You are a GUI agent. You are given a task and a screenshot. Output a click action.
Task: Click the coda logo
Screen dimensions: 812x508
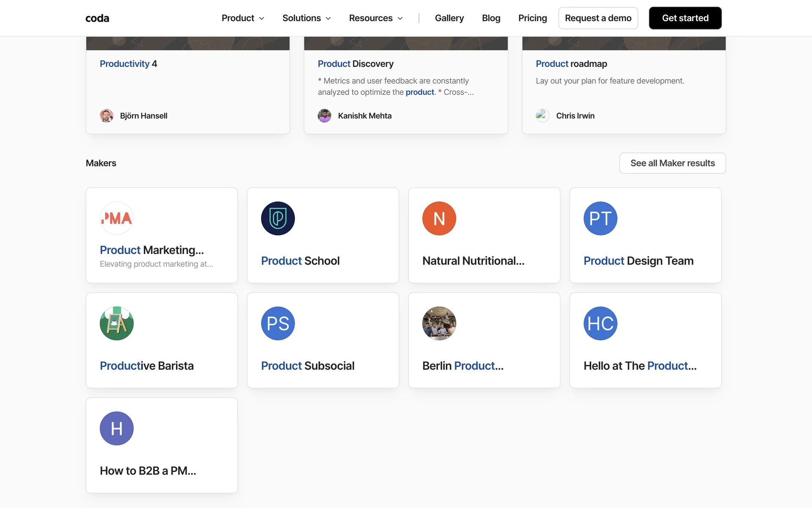(x=97, y=18)
